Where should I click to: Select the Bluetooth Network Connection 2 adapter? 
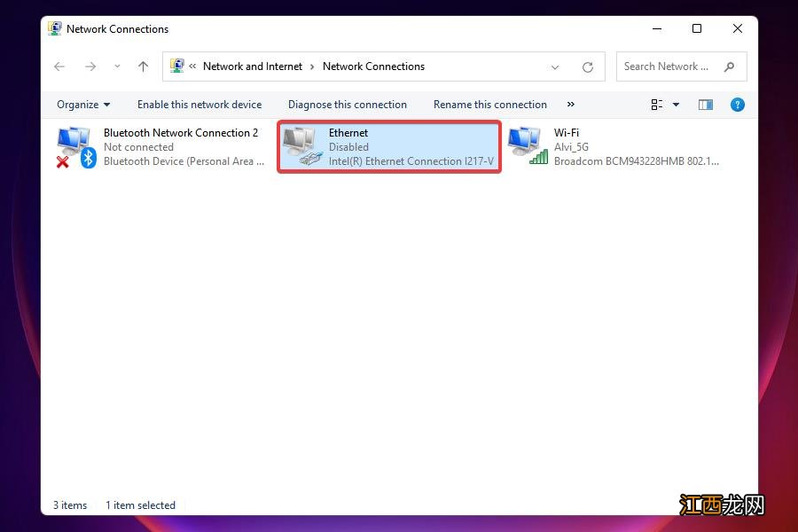click(x=160, y=147)
